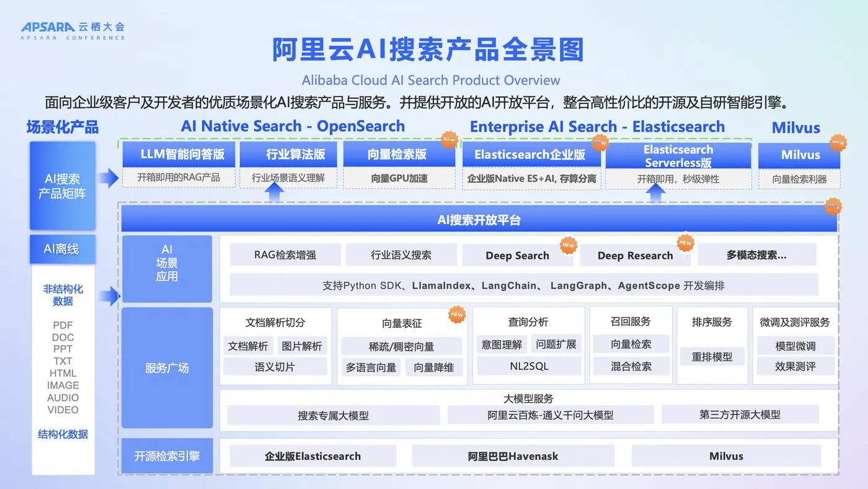Select the 开源检索引擎 block
This screenshot has height=489, width=868.
(x=167, y=456)
